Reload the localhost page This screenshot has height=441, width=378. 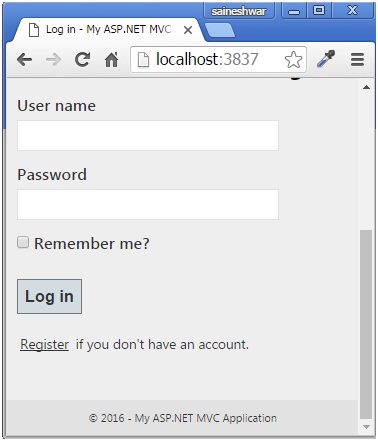pos(82,60)
